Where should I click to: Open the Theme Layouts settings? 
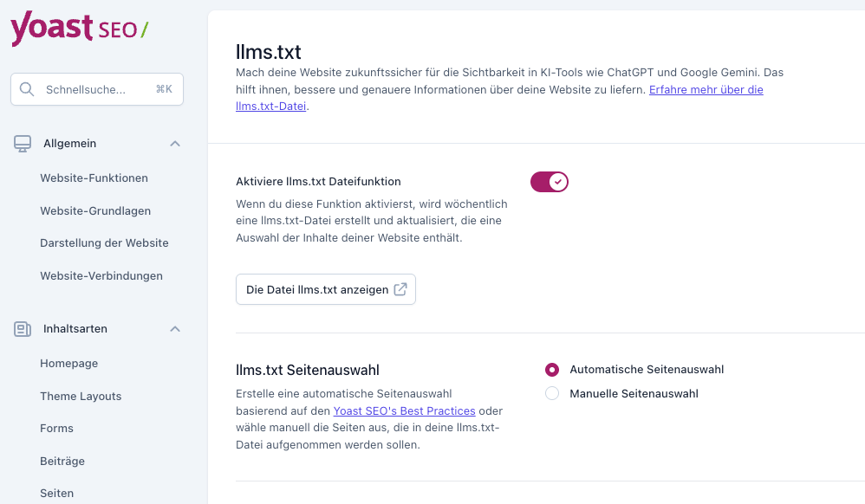[80, 396]
